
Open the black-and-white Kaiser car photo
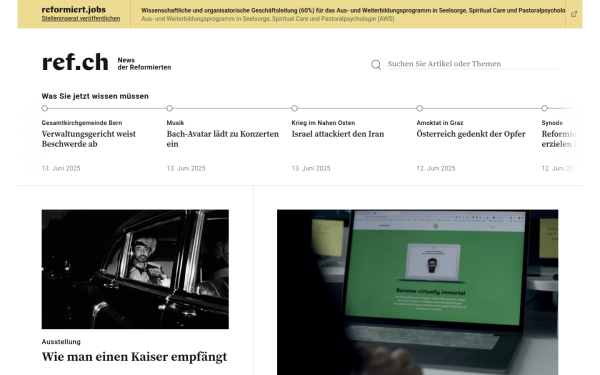coord(135,269)
